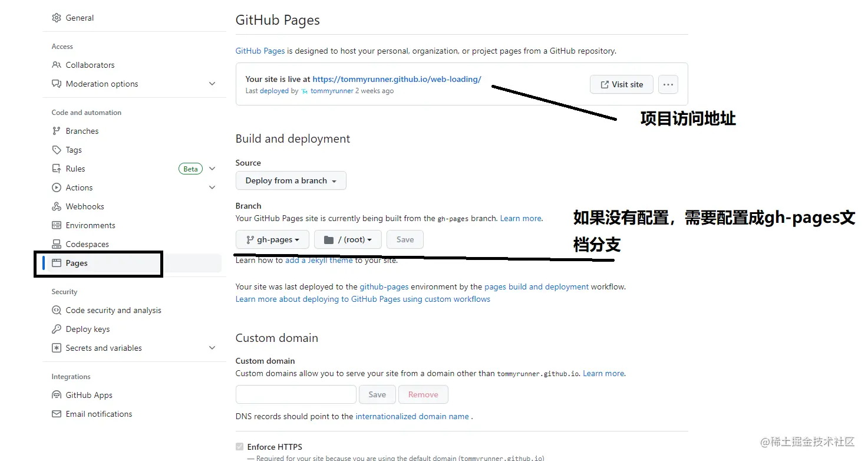Go to Collaborators settings

point(90,65)
